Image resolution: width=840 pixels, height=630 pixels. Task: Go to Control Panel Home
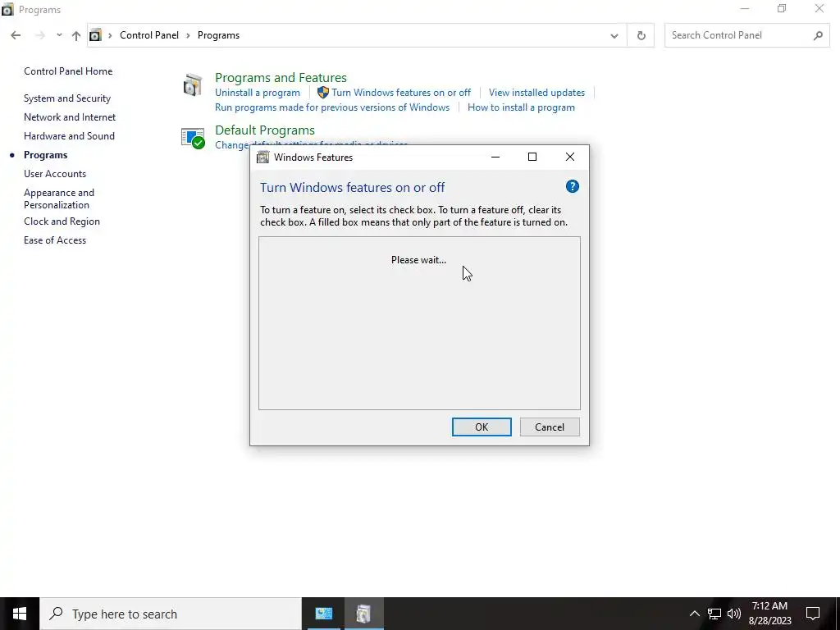[x=68, y=71]
